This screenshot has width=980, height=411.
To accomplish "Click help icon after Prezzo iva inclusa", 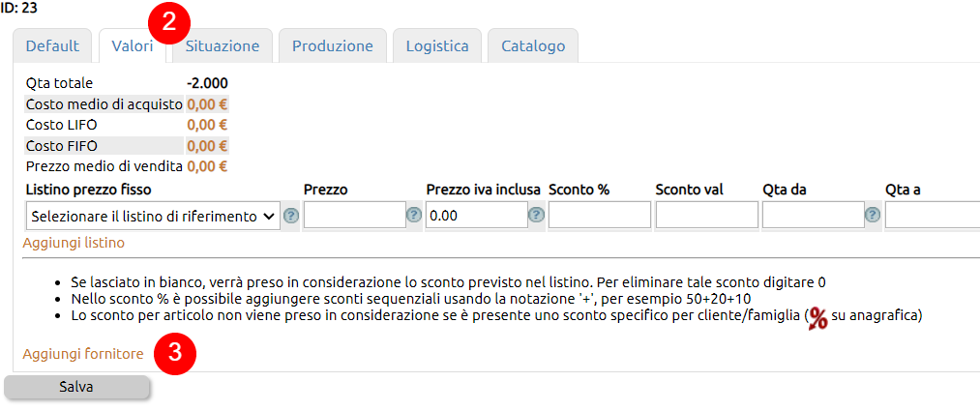I will [x=536, y=216].
